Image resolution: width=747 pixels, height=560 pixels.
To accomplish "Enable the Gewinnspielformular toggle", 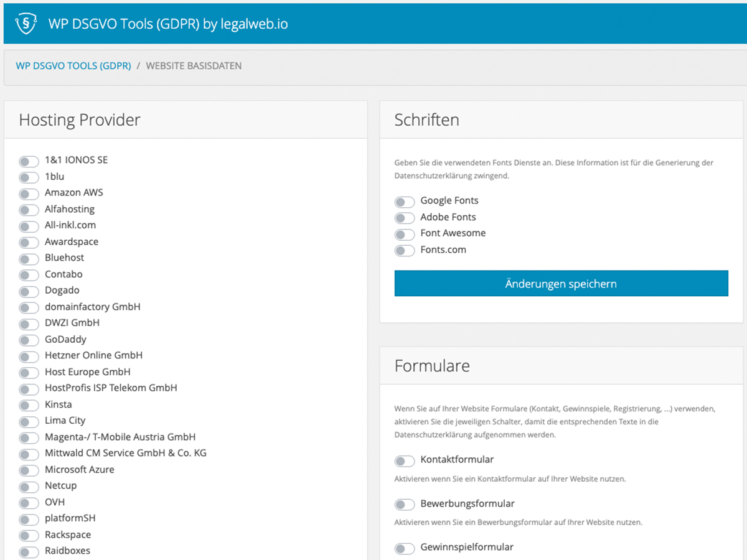I will click(405, 548).
